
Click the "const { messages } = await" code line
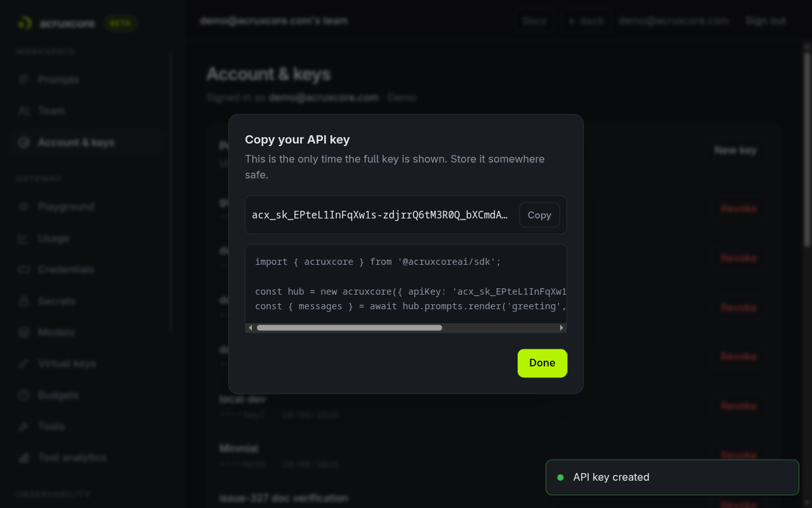point(410,306)
